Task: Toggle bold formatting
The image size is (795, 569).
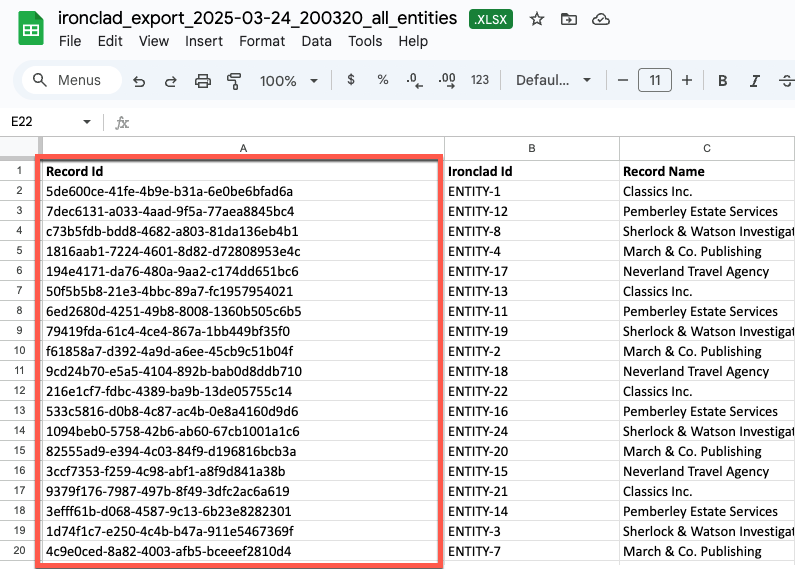Action: [x=722, y=81]
